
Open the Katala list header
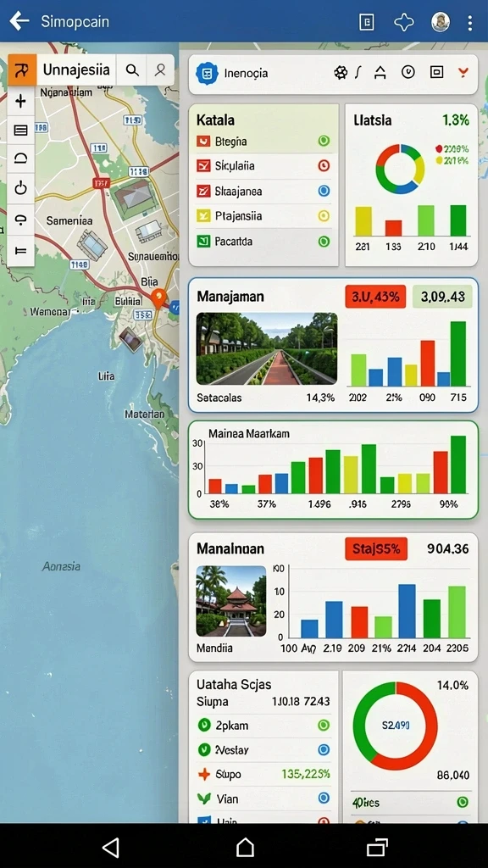coord(215,120)
